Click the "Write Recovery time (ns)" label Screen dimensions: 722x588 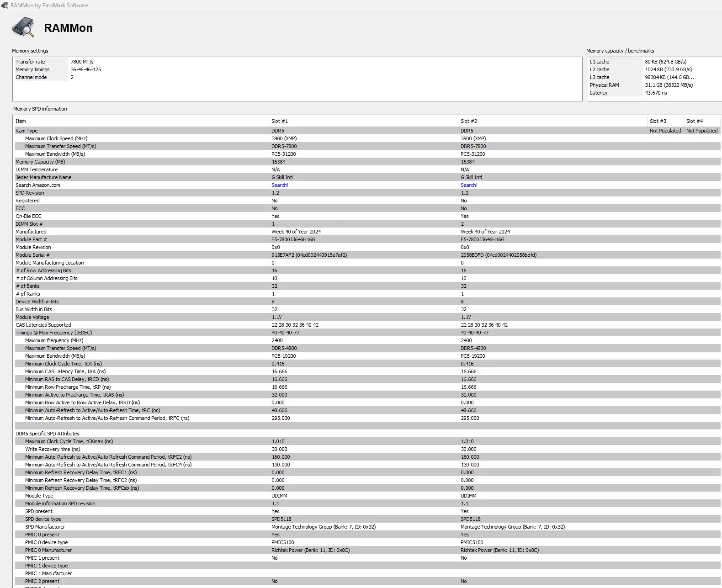(x=53, y=449)
